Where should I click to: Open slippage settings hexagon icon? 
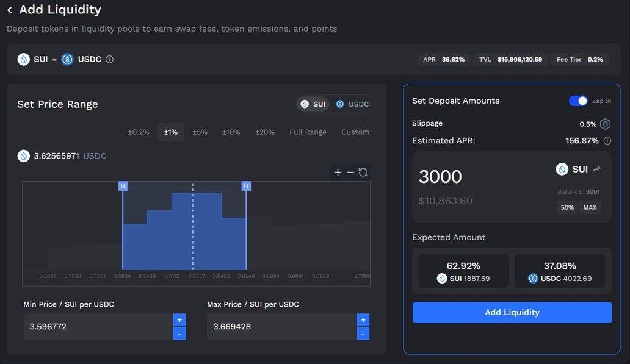[605, 124]
